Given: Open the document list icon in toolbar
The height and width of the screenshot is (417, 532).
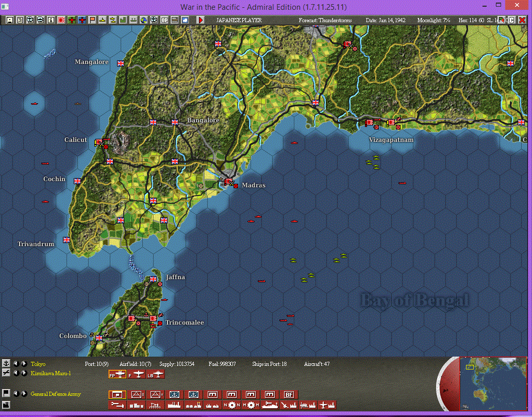Looking at the screenshot, I should pos(20,20).
